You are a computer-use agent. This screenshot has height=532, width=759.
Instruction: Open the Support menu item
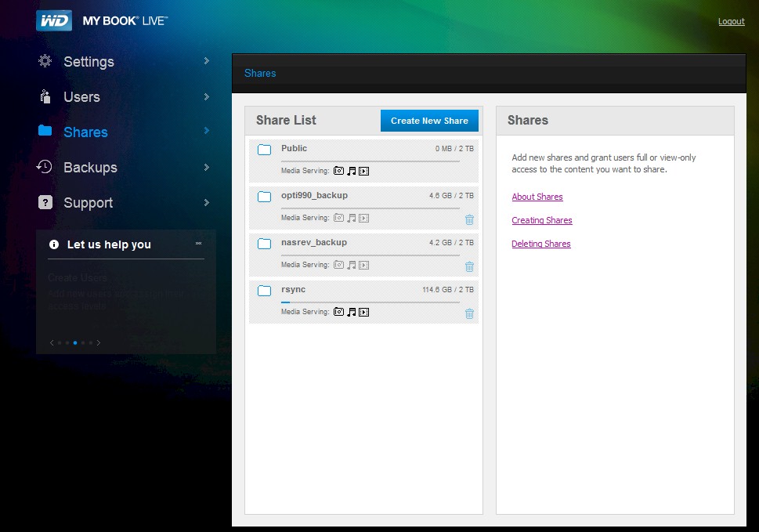(88, 203)
